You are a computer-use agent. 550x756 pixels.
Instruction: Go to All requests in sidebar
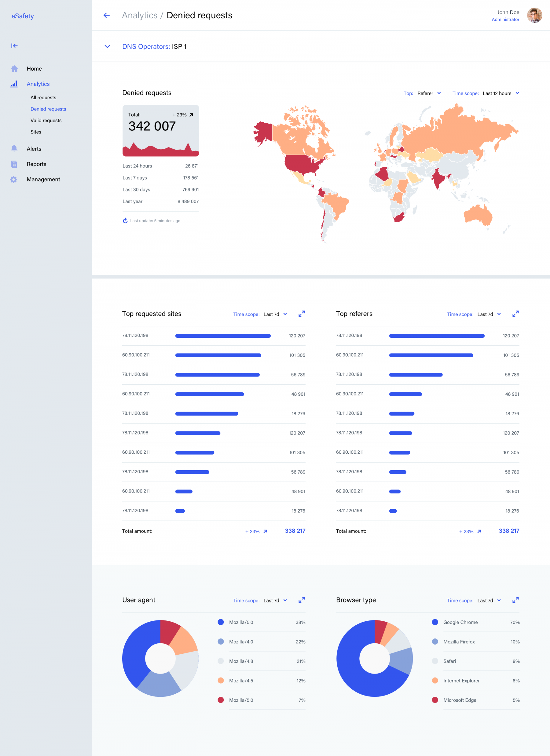coord(43,98)
